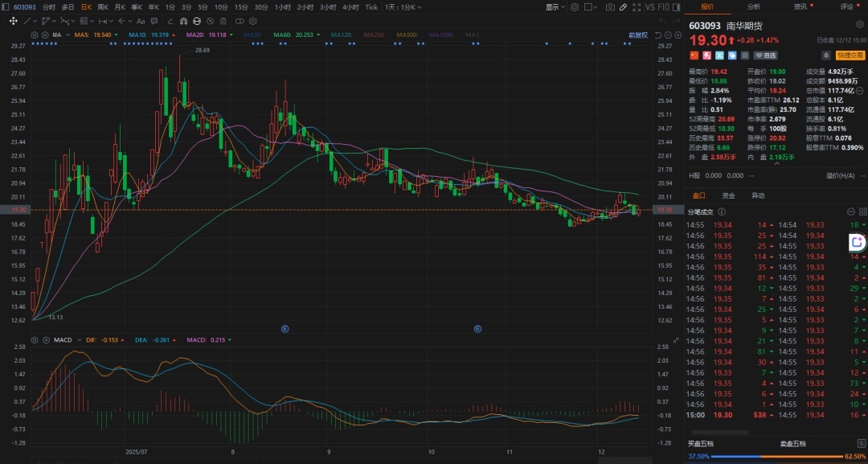Toggle 前复权 price adjustment

[x=637, y=35]
